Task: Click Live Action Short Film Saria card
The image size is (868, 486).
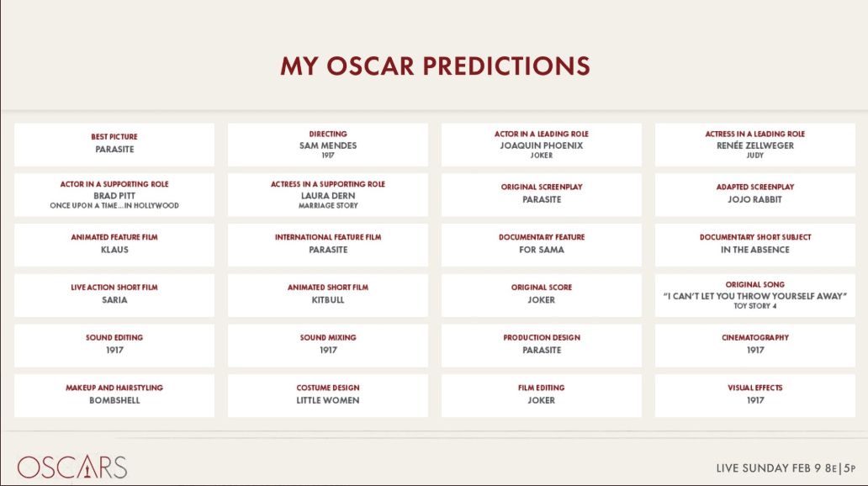Action: [x=114, y=294]
